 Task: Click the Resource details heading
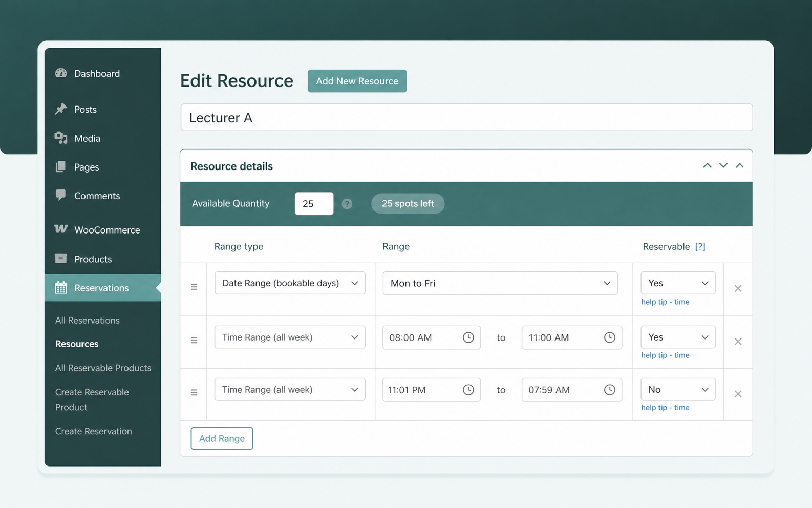click(x=231, y=166)
